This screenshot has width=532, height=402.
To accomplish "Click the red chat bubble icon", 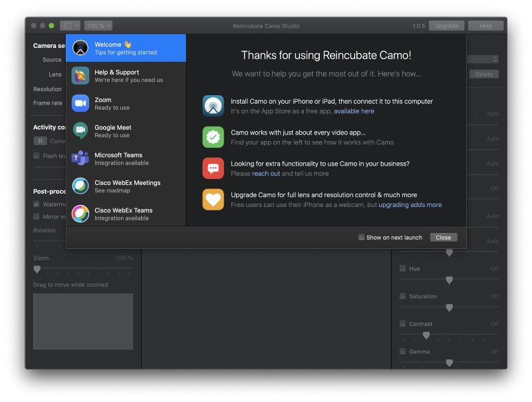I will point(213,168).
